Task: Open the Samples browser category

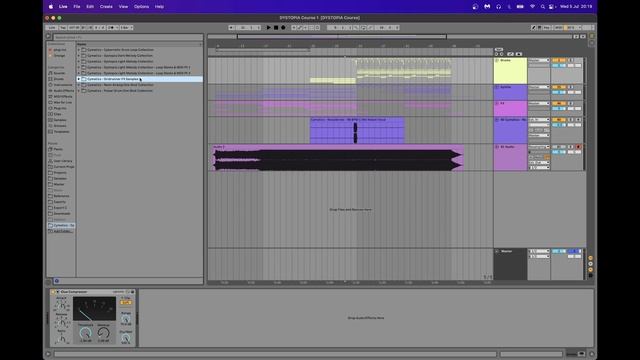Action: (57, 120)
